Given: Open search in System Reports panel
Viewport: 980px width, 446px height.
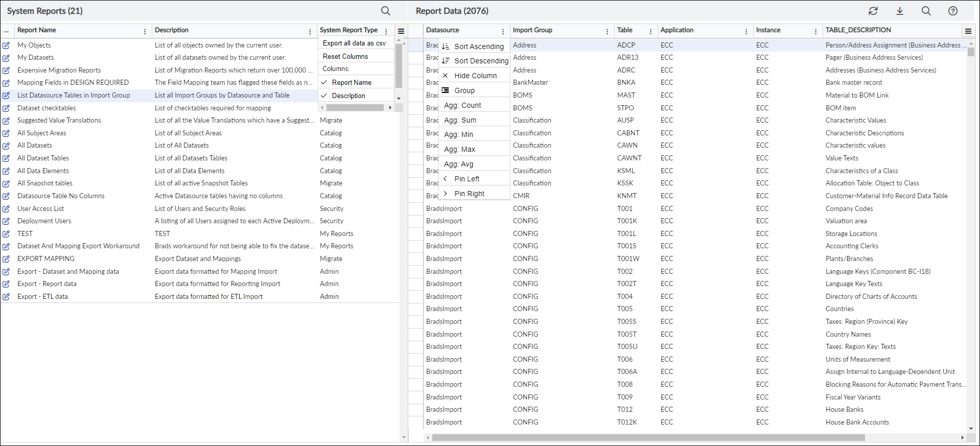Looking at the screenshot, I should point(386,11).
